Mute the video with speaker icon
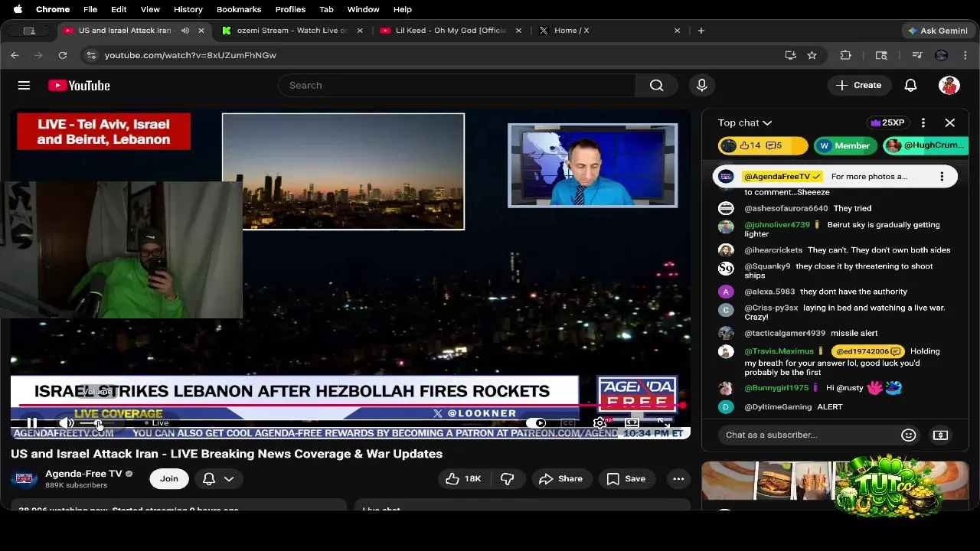Viewport: 980px width, 551px height. pyautogui.click(x=67, y=422)
